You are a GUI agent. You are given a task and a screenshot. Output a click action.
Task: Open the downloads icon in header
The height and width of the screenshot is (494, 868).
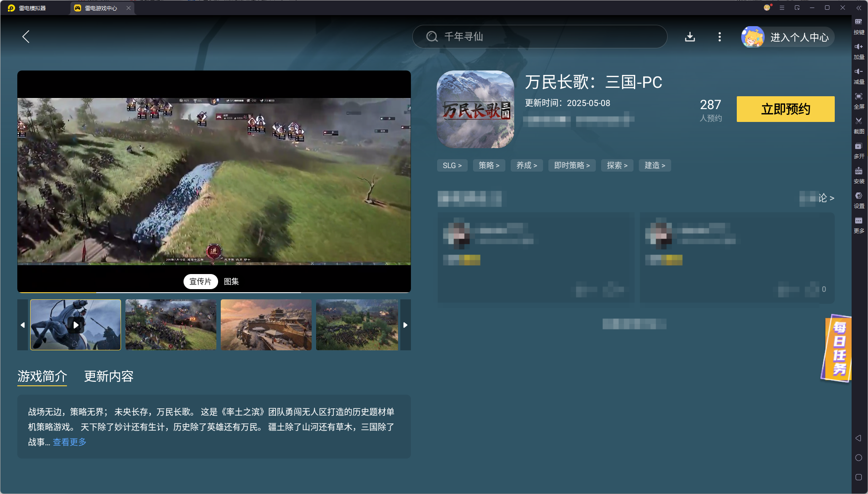coord(690,37)
